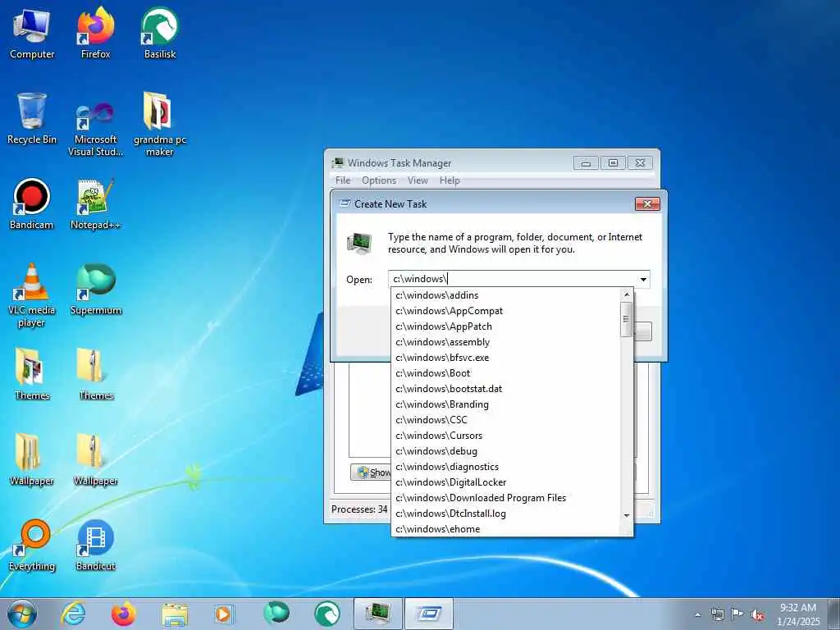Launch the Everything search shortcut
The width and height of the screenshot is (840, 630).
click(32, 546)
